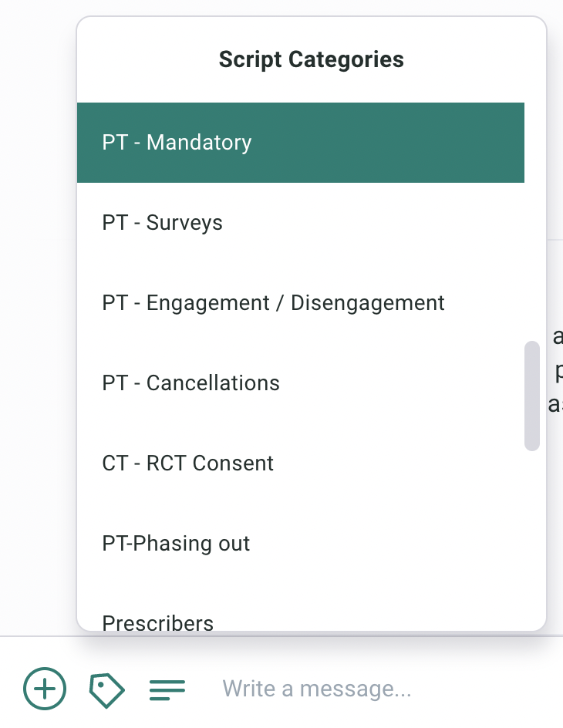563x728 pixels.
Task: Close script categories via three-lines icon
Action: pos(167,689)
